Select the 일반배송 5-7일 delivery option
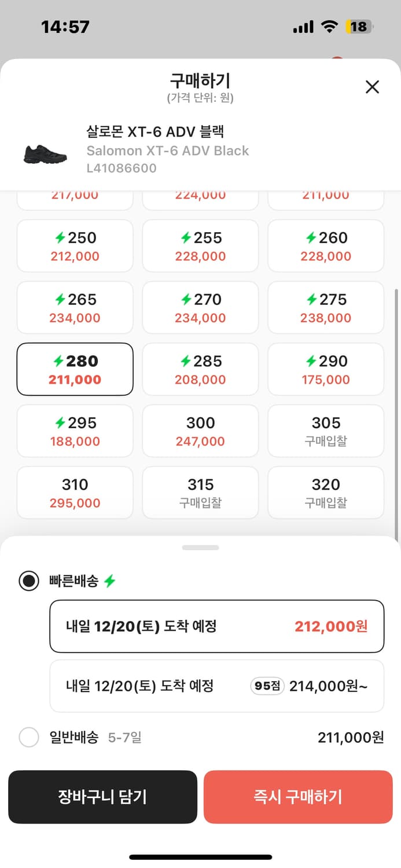This screenshot has height=868, width=401. pos(29,737)
